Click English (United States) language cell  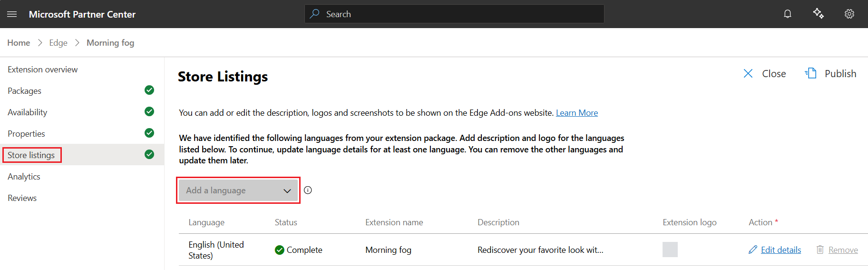pos(216,250)
